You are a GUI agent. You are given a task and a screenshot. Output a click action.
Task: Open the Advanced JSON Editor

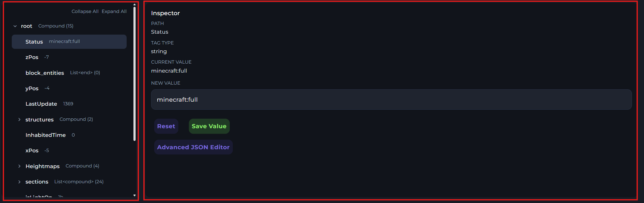click(193, 147)
